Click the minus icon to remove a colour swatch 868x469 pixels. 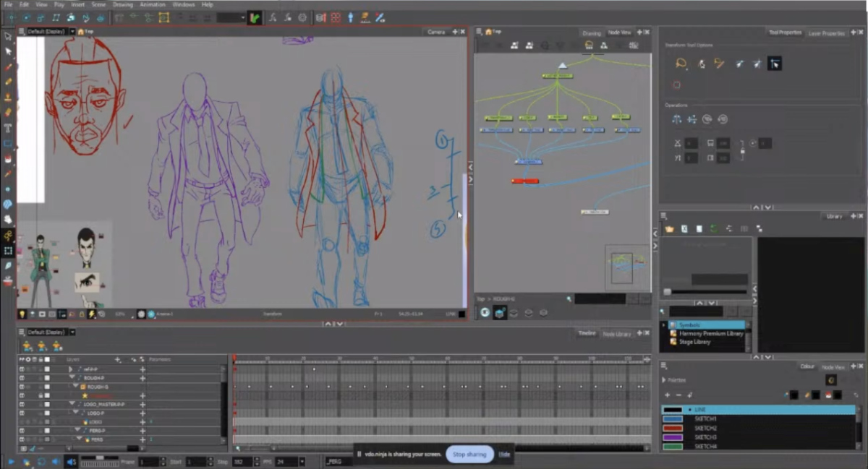(678, 395)
